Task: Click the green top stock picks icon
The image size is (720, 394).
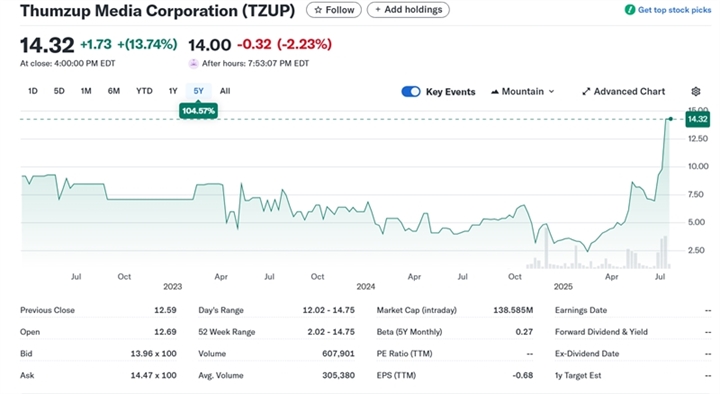Action: coord(630,10)
